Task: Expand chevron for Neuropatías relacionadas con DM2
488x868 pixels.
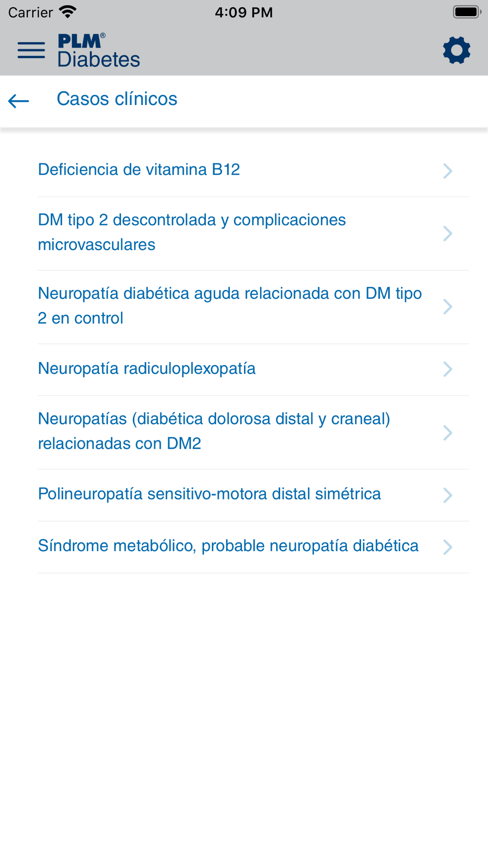Action: click(x=447, y=433)
